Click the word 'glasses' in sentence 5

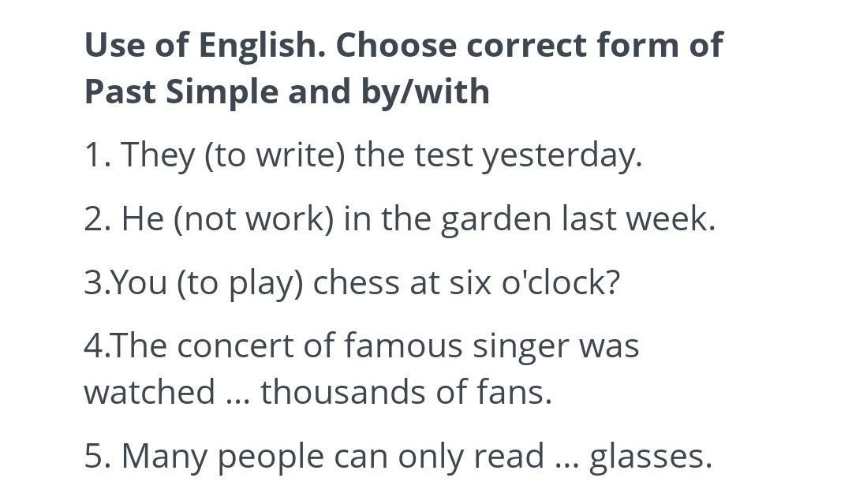pos(650,457)
